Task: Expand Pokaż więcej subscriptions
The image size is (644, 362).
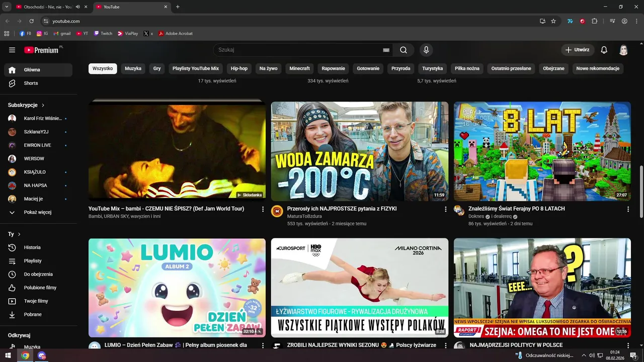Action: 38,212
